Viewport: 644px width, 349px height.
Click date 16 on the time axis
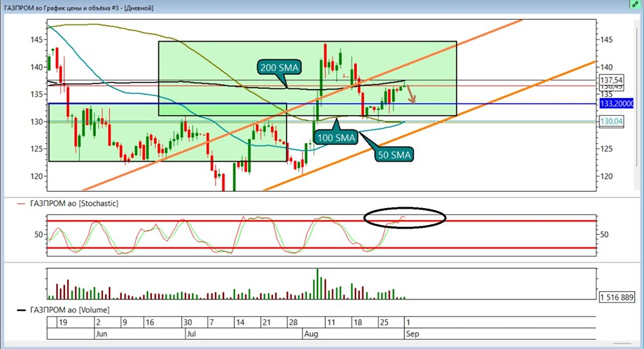pyautogui.click(x=149, y=323)
